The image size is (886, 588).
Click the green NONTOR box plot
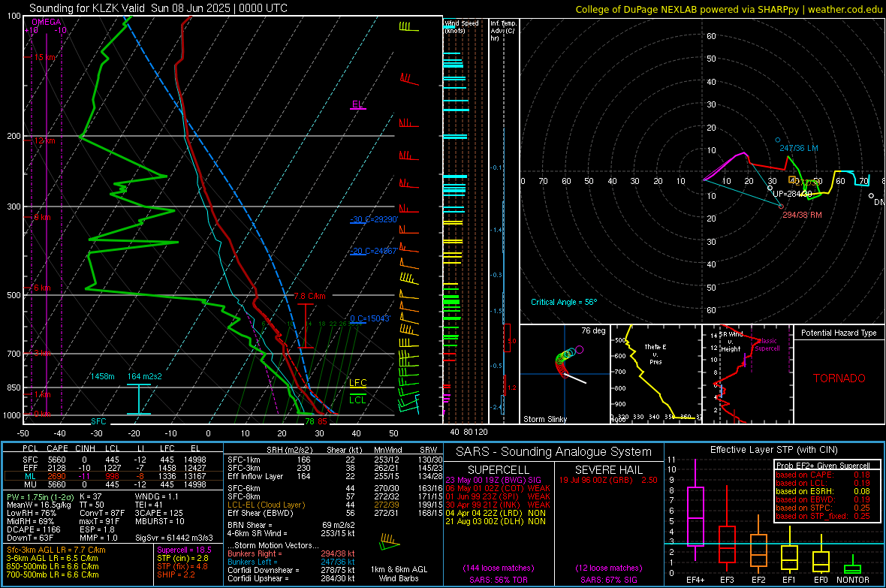tap(852, 565)
